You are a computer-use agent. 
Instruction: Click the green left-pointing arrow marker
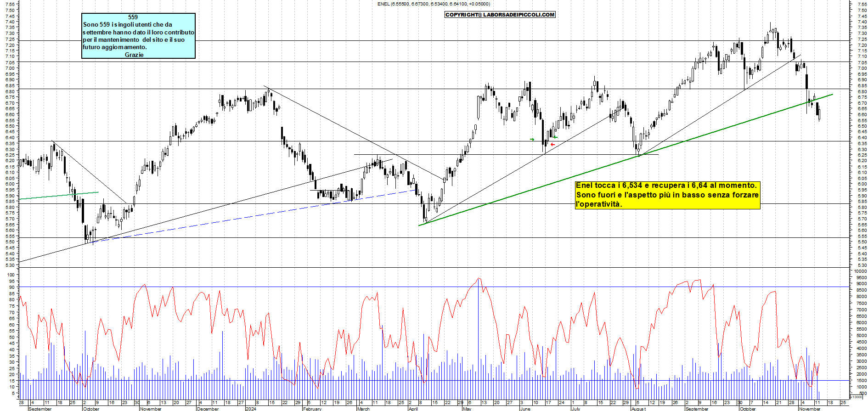(555, 137)
